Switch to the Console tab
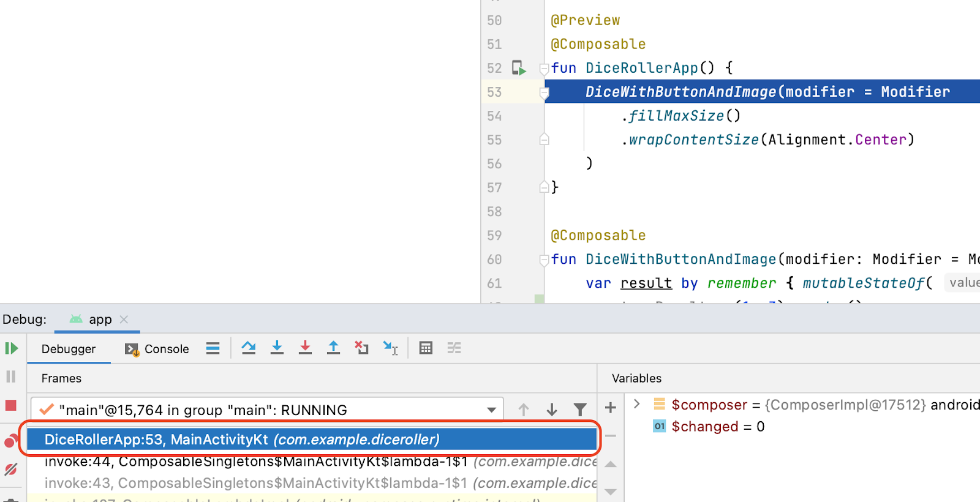980x502 pixels. point(157,349)
